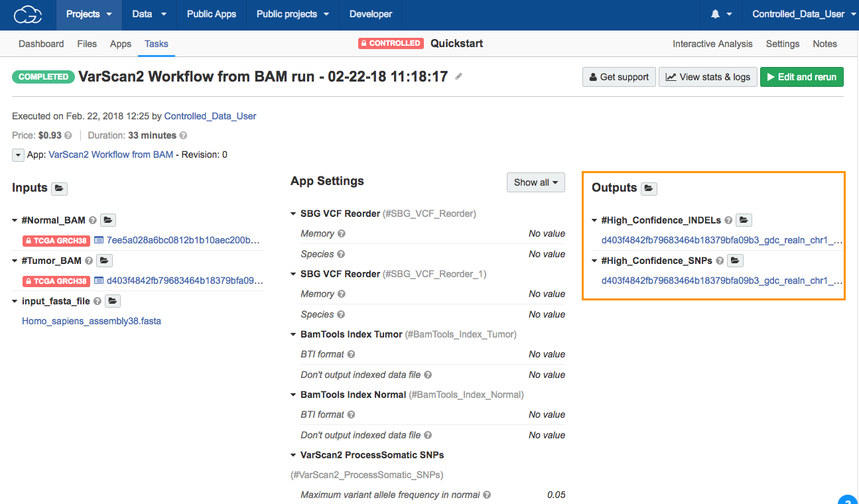Open the Developer menu item

(371, 14)
